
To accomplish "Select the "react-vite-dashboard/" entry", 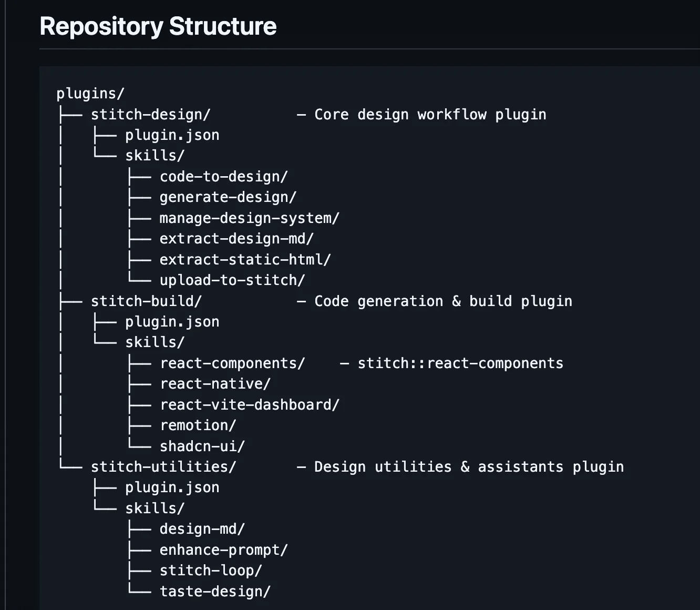I will tap(250, 405).
